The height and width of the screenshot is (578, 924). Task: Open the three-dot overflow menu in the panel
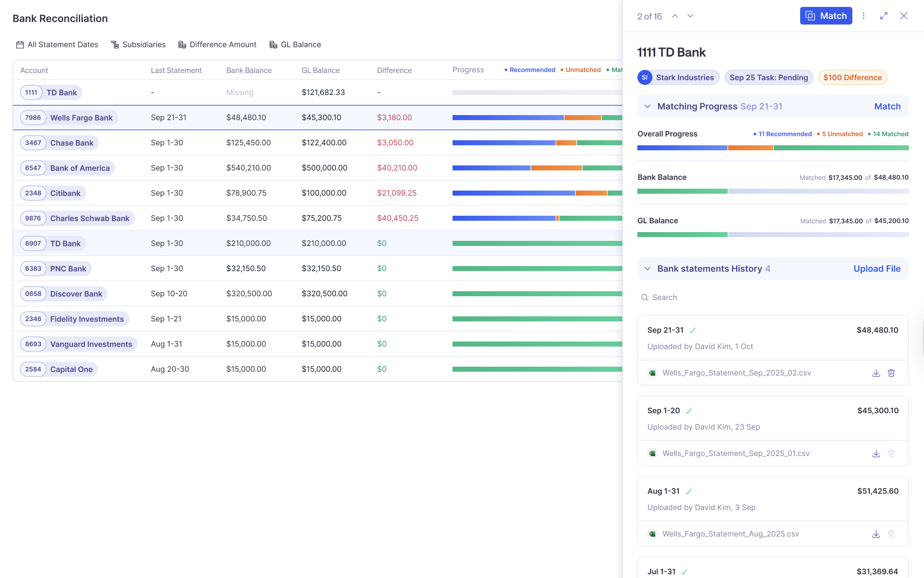pyautogui.click(x=864, y=16)
